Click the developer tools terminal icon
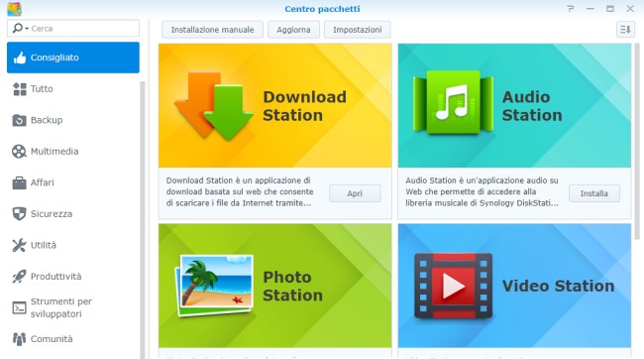Image resolution: width=644 pixels, height=359 pixels. point(19,307)
